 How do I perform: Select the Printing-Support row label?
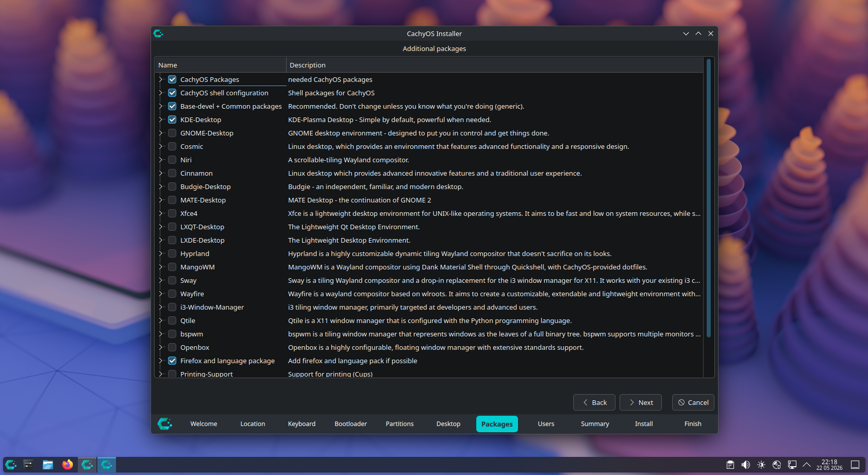pos(206,374)
